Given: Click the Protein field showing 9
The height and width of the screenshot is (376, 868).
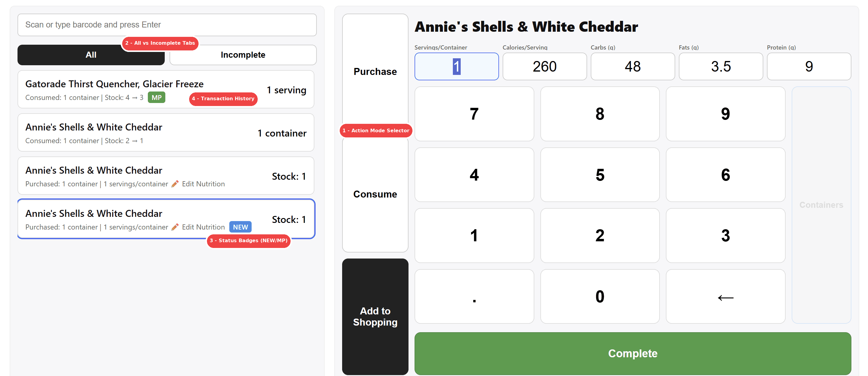Looking at the screenshot, I should pos(809,66).
